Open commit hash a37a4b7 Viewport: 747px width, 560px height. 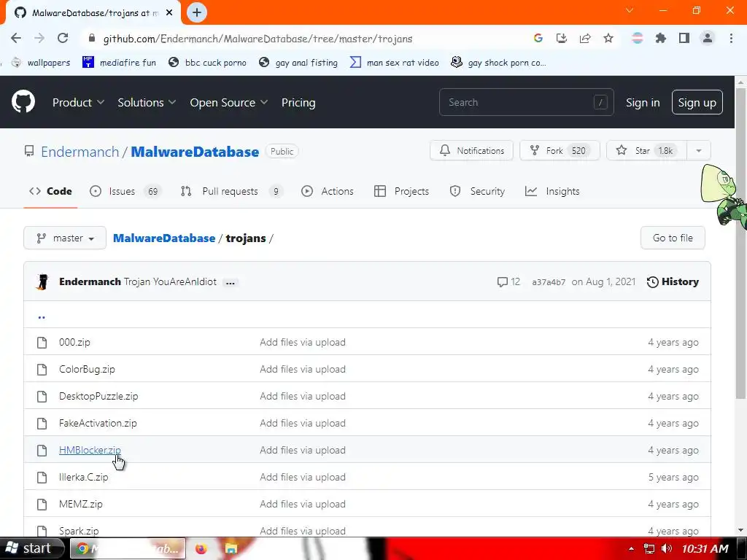pyautogui.click(x=549, y=282)
